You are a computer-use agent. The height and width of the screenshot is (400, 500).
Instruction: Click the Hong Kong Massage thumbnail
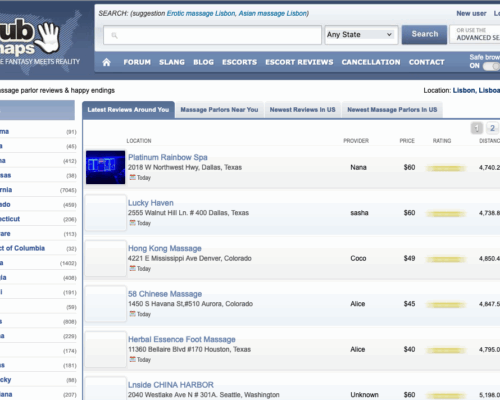pos(105,258)
